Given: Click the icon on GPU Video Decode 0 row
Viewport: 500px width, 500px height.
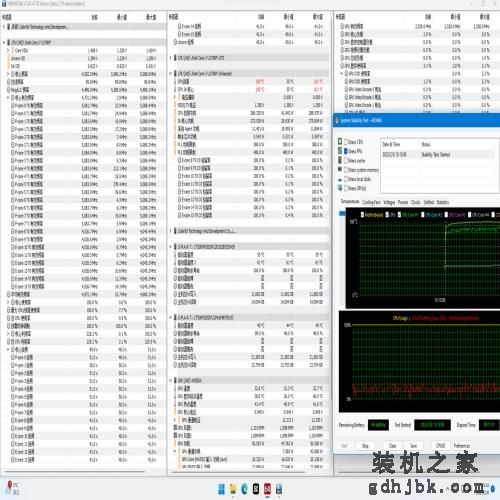Looking at the screenshot, I should pyautogui.click(x=346, y=89).
